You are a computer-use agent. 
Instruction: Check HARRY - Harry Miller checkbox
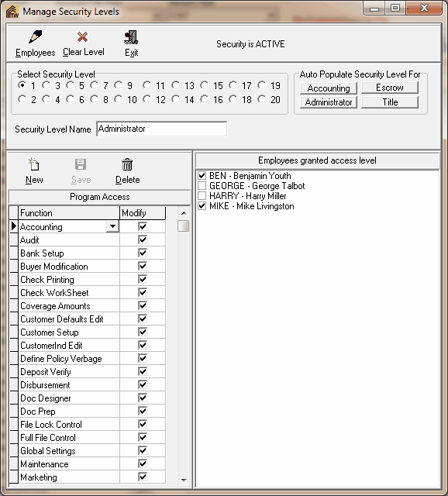(x=202, y=196)
